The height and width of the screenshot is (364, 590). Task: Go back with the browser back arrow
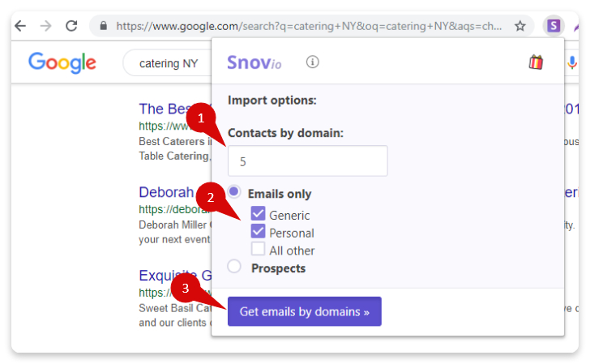tap(20, 26)
